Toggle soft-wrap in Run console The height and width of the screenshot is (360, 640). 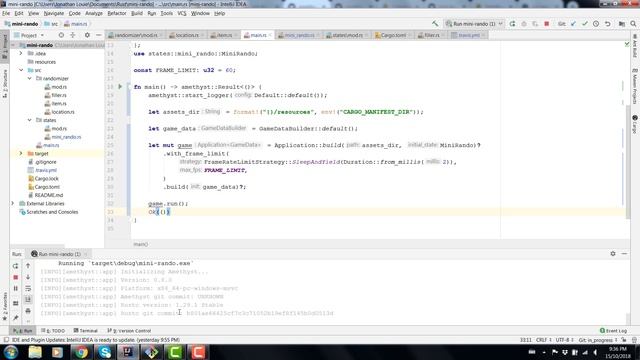coord(28,289)
